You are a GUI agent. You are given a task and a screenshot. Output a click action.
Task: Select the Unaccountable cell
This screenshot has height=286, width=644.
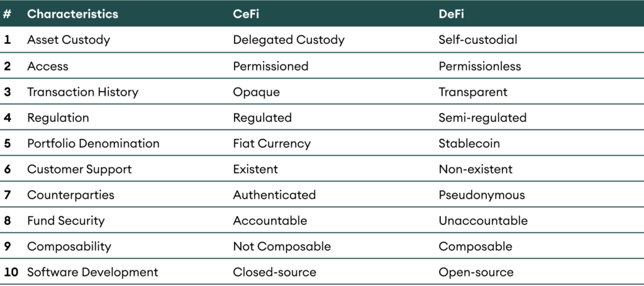coord(483,221)
